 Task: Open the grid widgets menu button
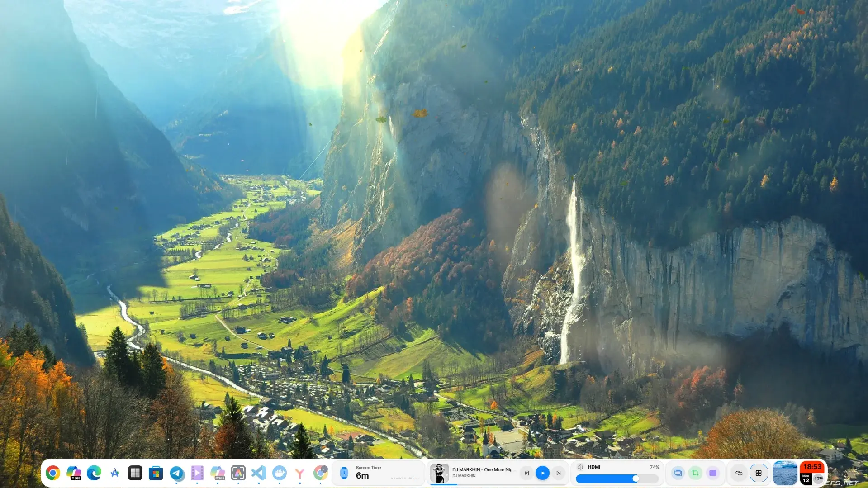click(759, 473)
